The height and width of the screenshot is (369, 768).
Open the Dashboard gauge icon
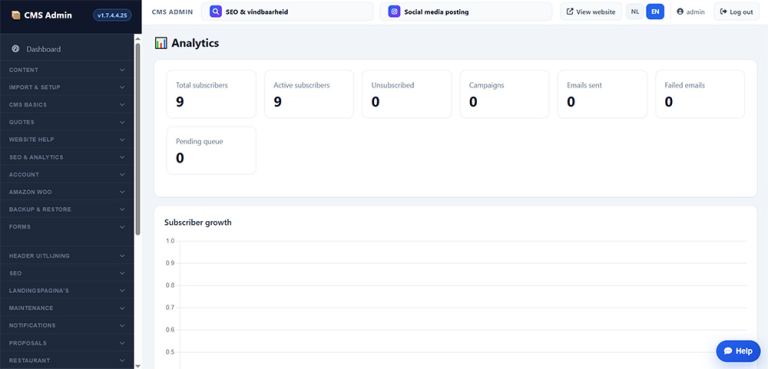[x=15, y=49]
